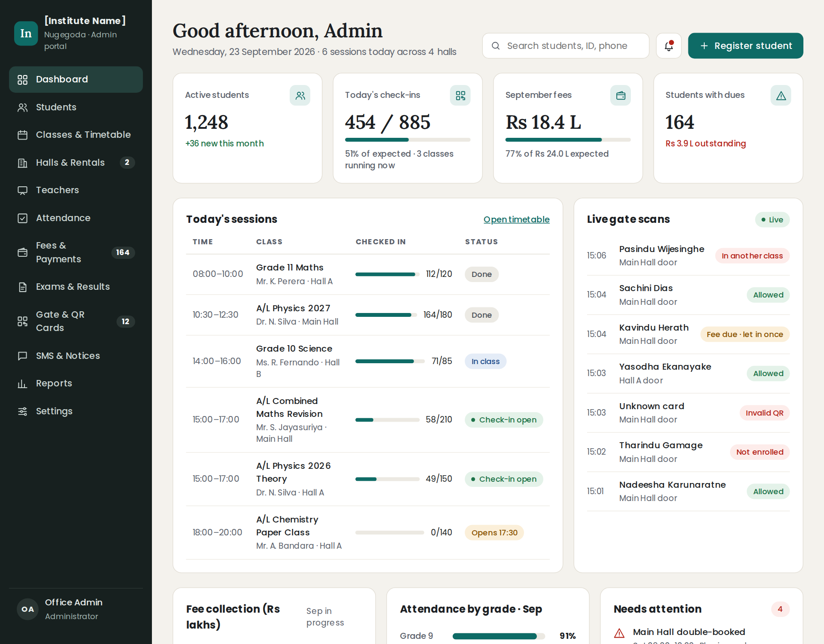Screen dimensions: 824x644
Task: Click the Active students people icon
Action: (x=300, y=95)
